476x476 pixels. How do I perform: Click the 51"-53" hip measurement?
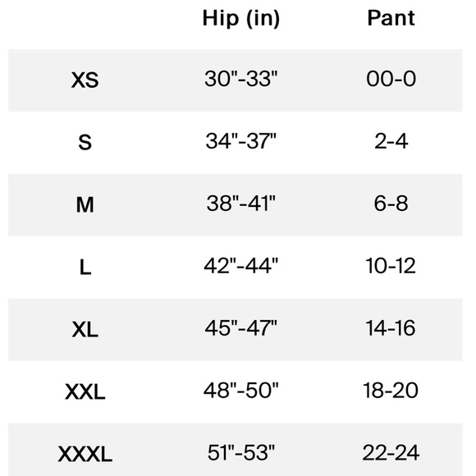(x=241, y=453)
